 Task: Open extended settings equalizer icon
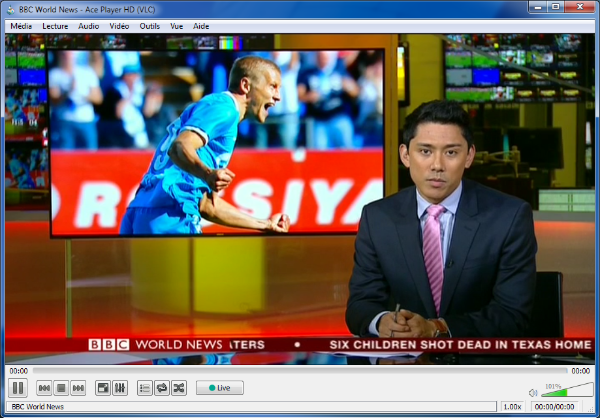click(120, 388)
